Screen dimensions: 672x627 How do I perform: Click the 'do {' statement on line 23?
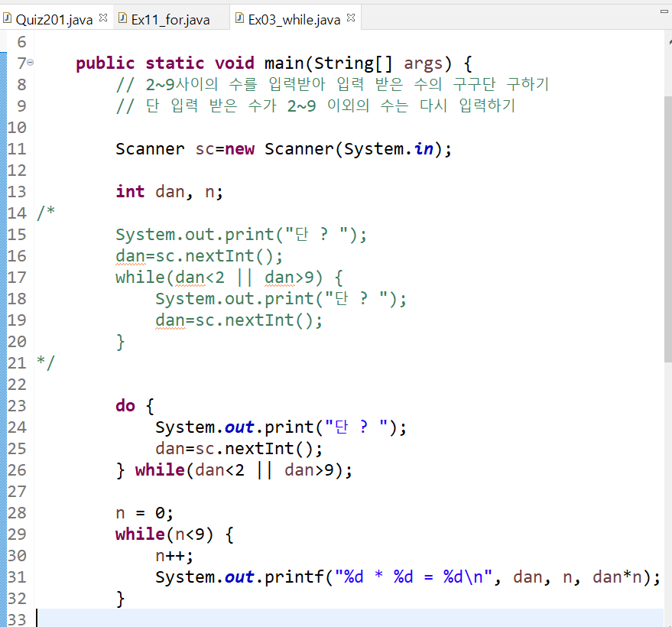(x=135, y=406)
